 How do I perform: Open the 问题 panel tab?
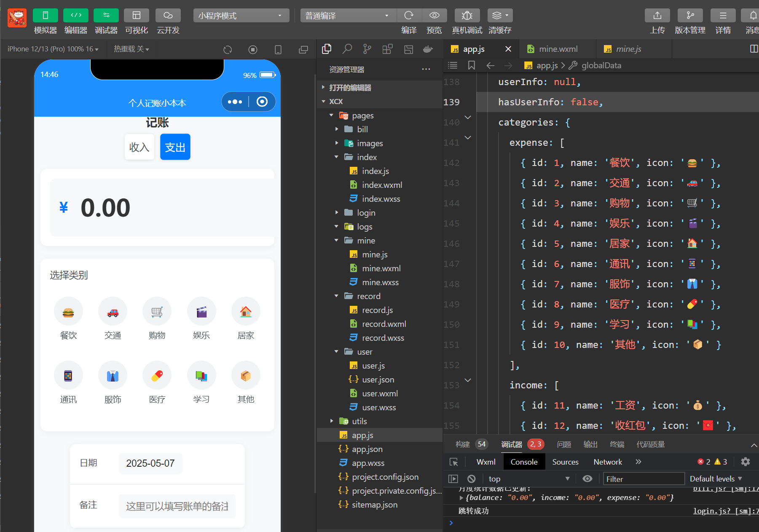pyautogui.click(x=564, y=444)
